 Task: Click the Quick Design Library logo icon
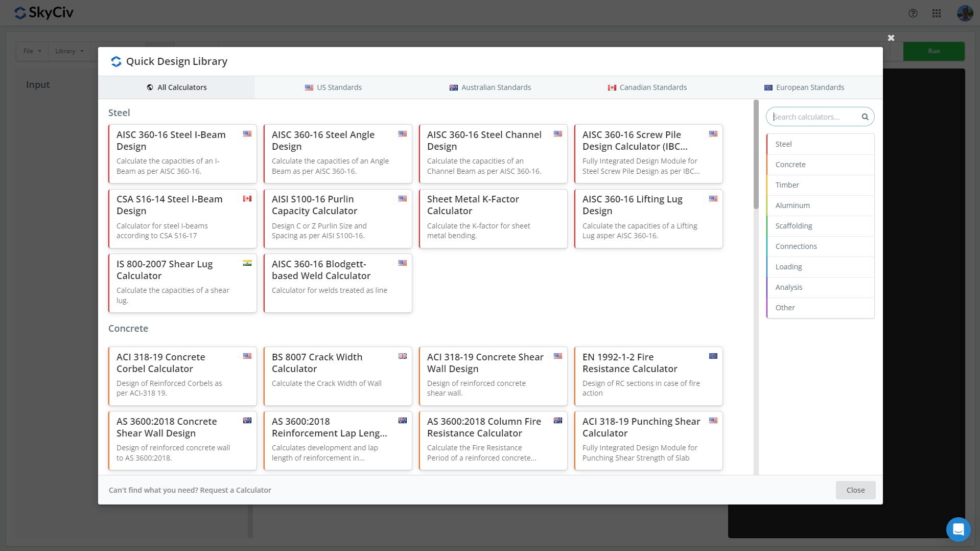pos(116,61)
